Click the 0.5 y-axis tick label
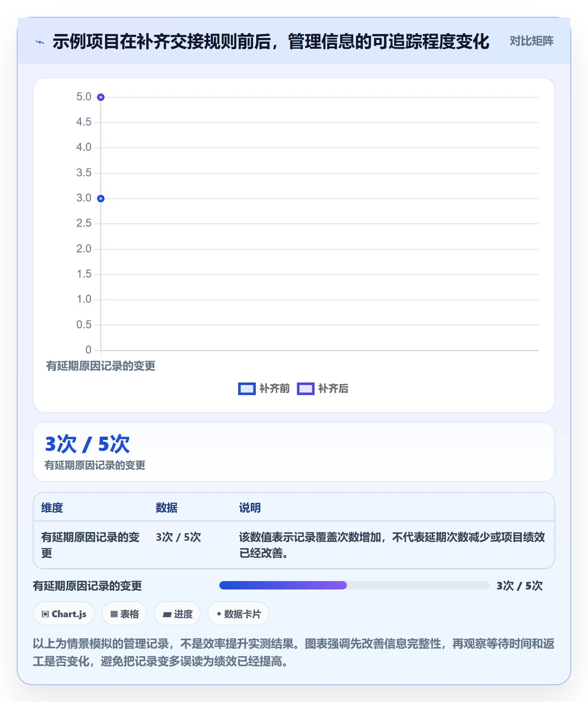588x702 pixels. pyautogui.click(x=84, y=325)
